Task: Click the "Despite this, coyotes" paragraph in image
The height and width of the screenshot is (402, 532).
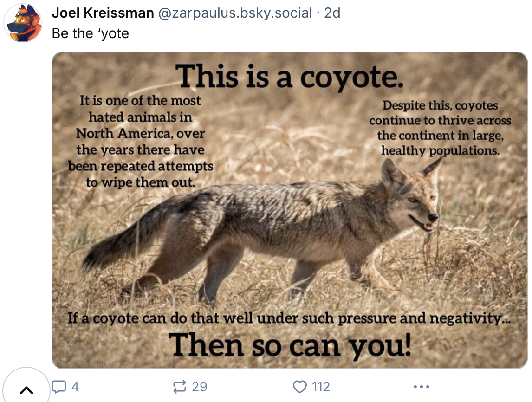Action: point(440,128)
